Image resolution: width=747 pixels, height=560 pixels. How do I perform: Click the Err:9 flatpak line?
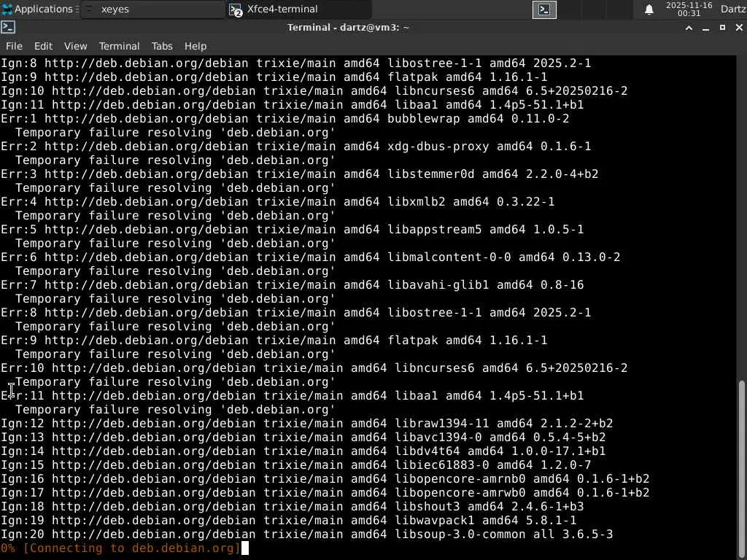[274, 340]
